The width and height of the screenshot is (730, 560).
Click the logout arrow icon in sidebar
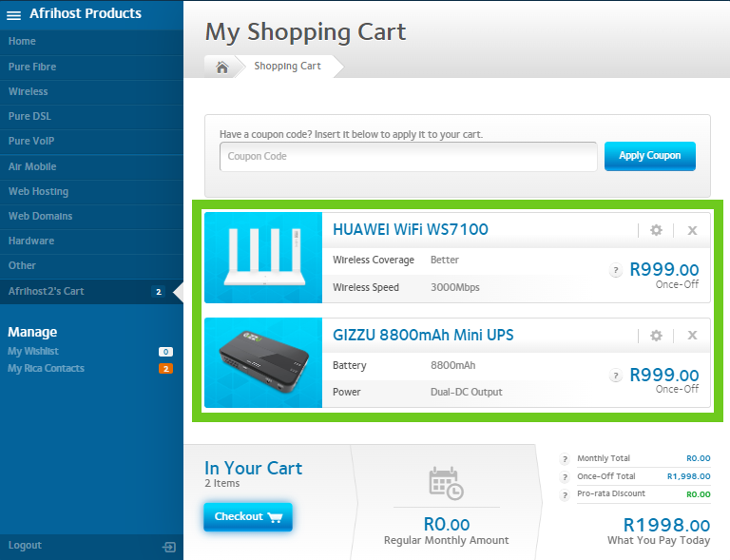coord(169,547)
